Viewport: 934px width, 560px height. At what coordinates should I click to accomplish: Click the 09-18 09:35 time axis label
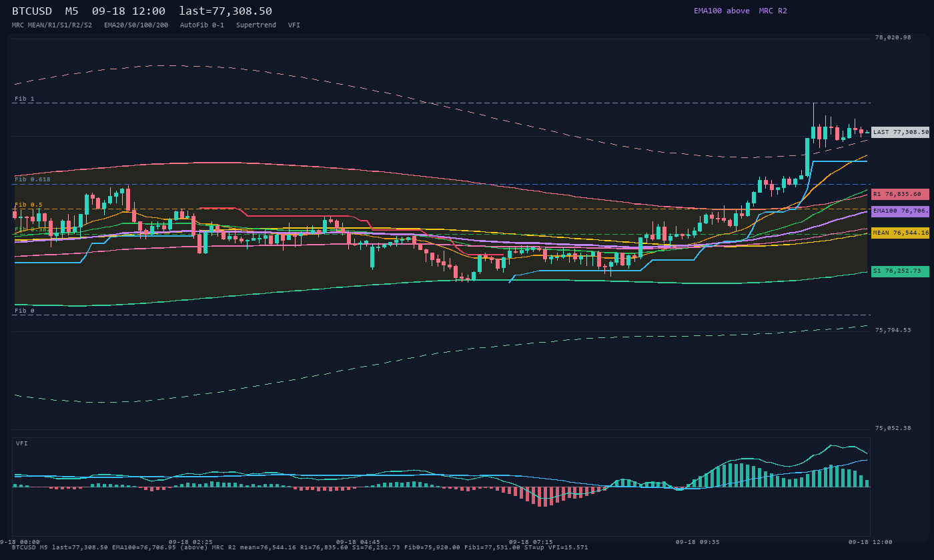(x=698, y=542)
